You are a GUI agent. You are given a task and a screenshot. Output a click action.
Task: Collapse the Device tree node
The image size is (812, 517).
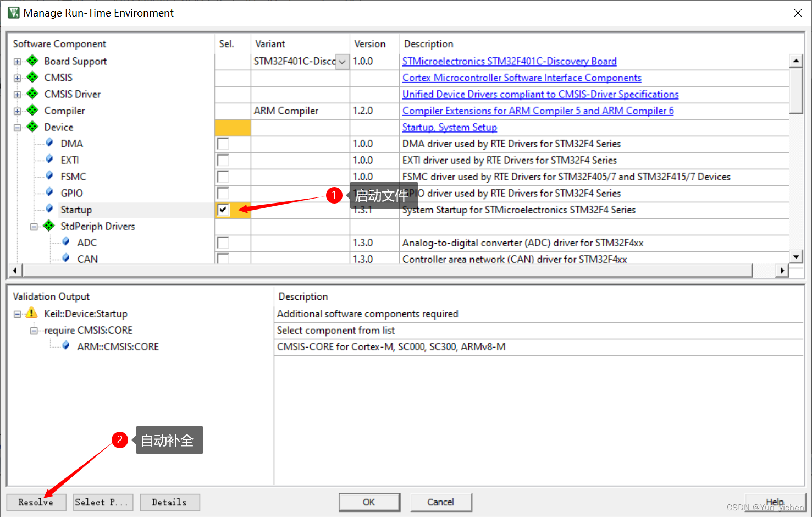pos(18,128)
